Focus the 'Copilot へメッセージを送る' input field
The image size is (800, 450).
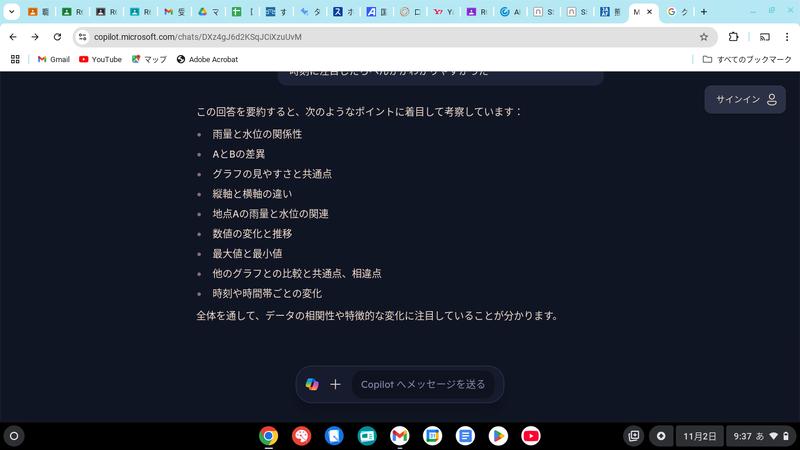[x=422, y=384]
